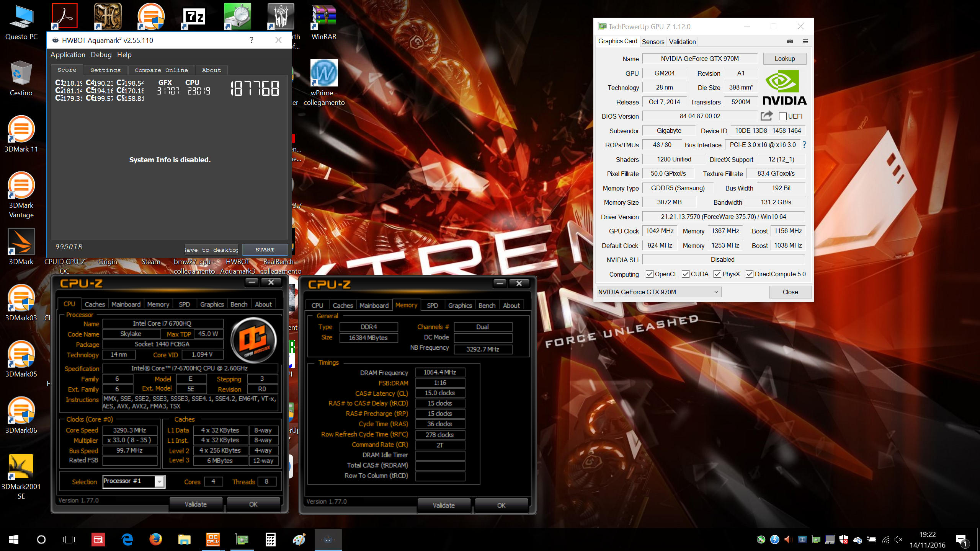The height and width of the screenshot is (551, 980).
Task: Click the GPU-Z Lookup button
Action: pos(784,59)
